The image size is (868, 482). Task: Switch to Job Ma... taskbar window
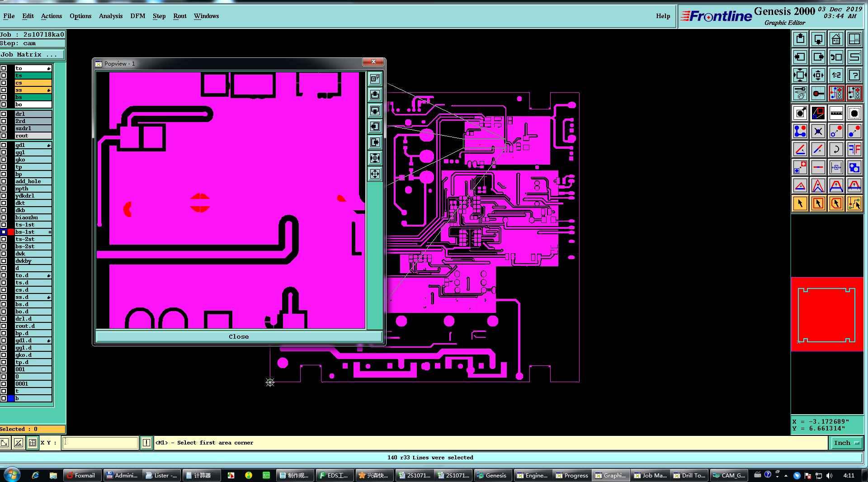[650, 475]
